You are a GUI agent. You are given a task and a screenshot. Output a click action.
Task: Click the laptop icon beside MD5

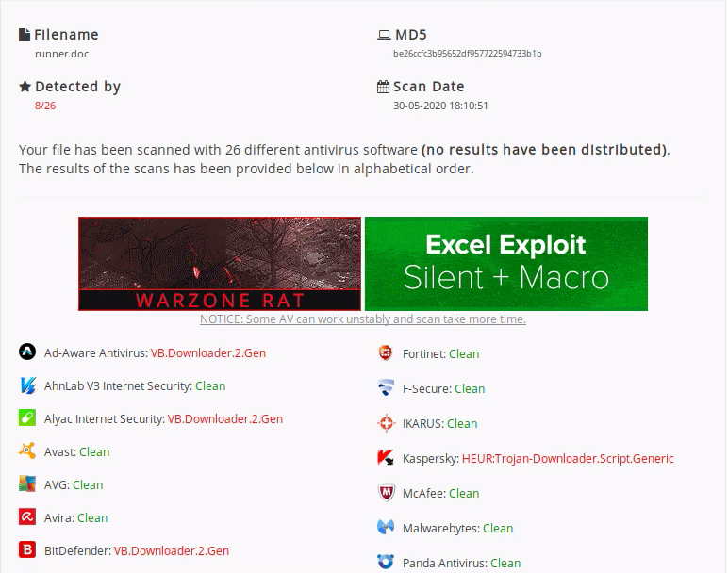384,35
